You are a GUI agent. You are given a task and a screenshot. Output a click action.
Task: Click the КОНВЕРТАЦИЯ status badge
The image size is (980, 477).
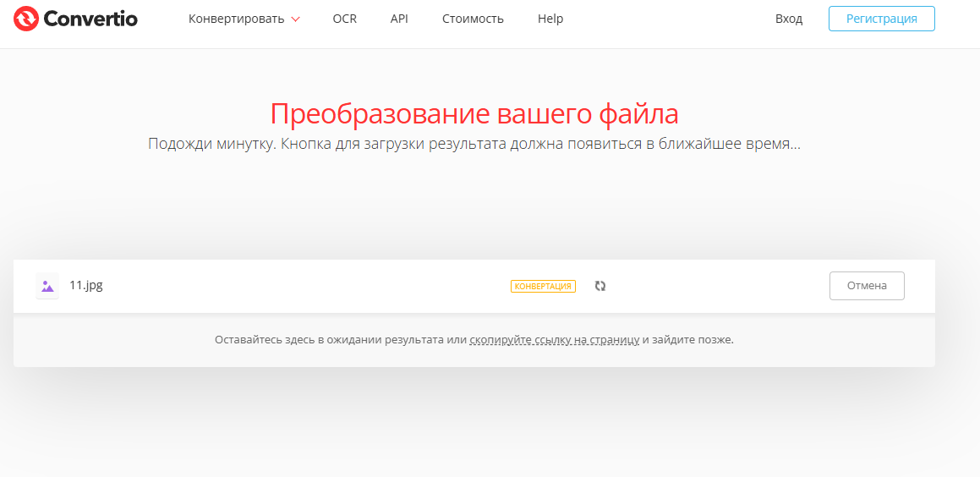543,286
